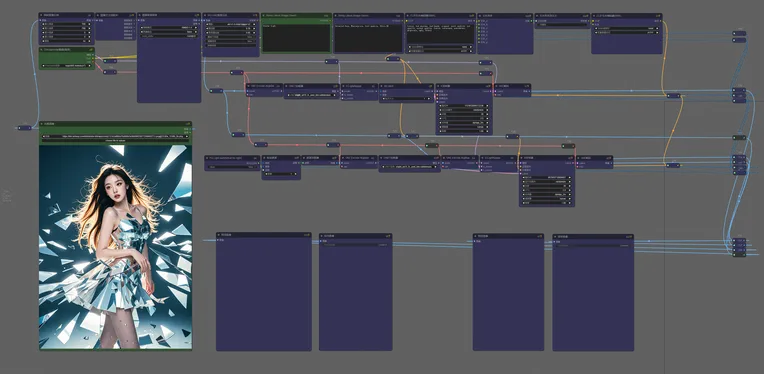Click the denoise slider in the upper KSampler
764x374 pixels.
pos(463,131)
